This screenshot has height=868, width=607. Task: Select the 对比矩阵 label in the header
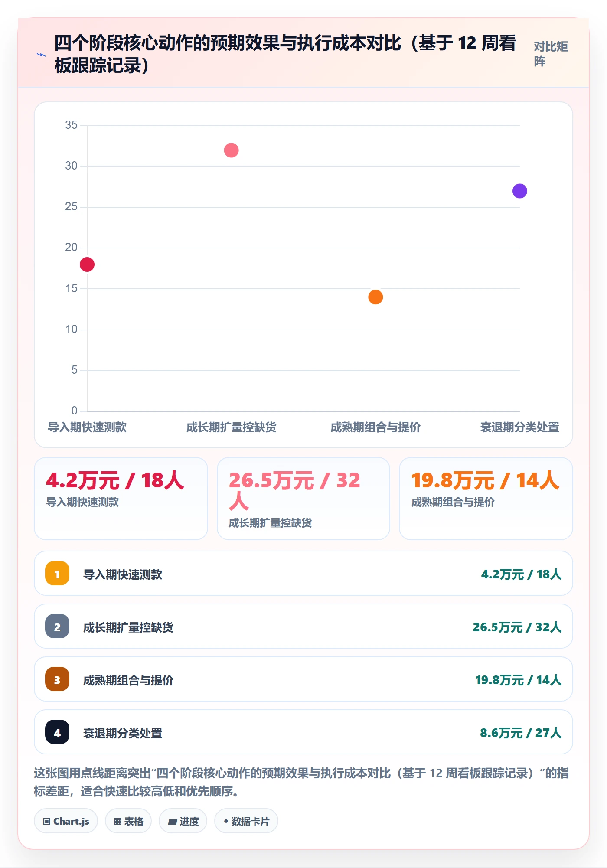551,54
